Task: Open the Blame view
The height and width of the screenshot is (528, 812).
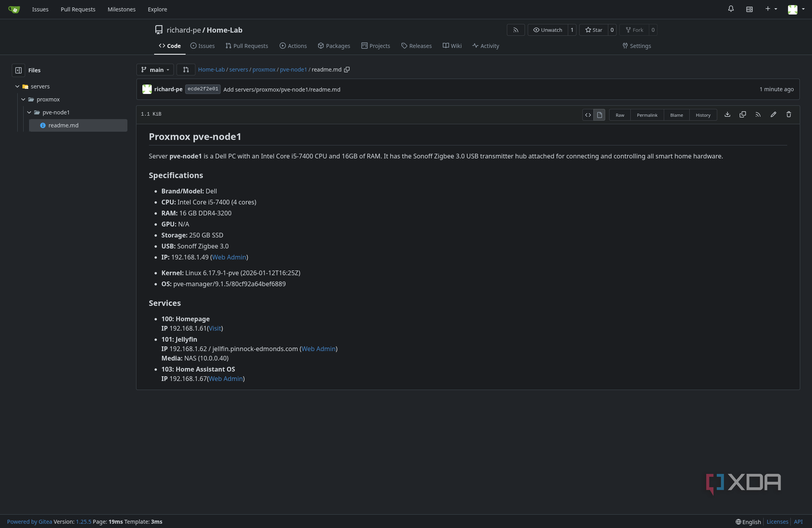Action: tap(676, 115)
